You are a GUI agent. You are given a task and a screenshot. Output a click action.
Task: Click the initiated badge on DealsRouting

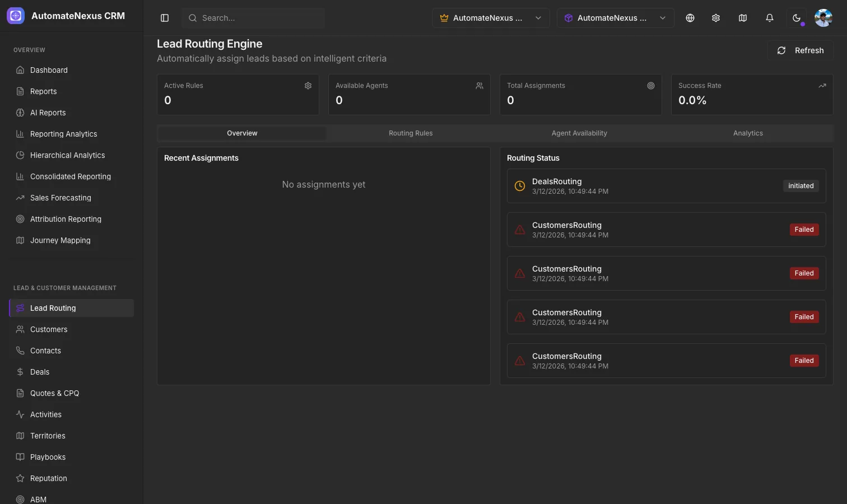click(x=801, y=186)
